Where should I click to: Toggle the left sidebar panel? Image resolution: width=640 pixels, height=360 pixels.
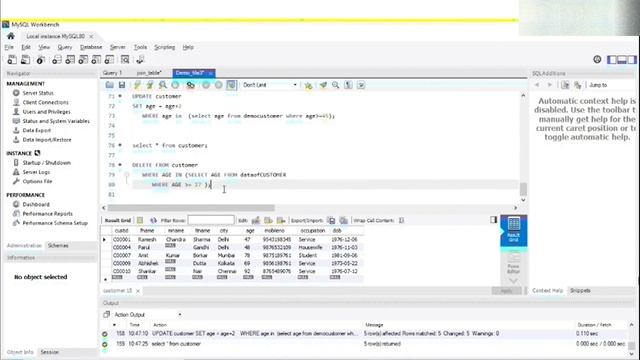(x=612, y=60)
